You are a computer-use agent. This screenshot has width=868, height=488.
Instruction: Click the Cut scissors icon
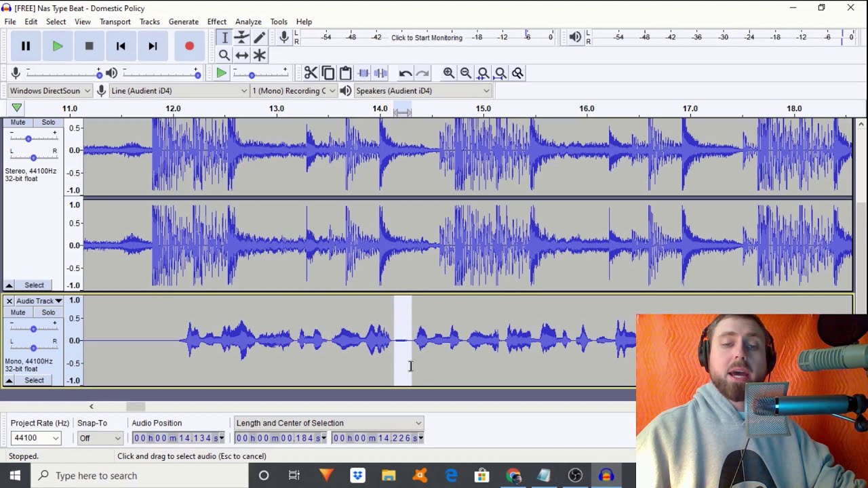coord(311,73)
